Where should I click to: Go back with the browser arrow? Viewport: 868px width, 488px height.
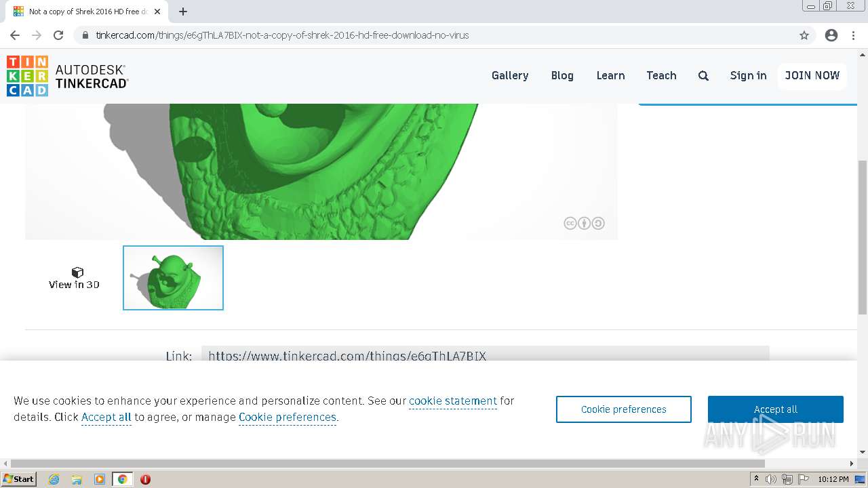(15, 35)
